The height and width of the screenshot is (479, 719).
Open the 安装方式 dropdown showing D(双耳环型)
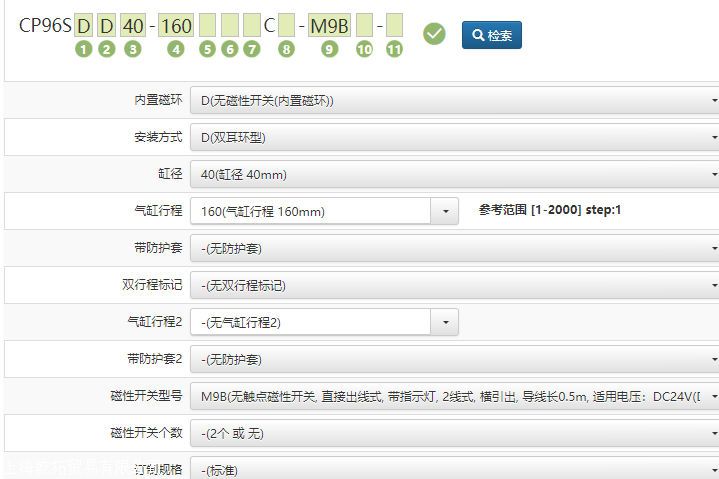[x=455, y=138]
